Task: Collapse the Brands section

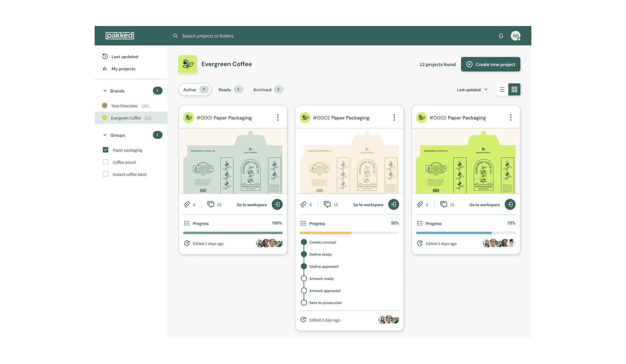Action: (105, 91)
